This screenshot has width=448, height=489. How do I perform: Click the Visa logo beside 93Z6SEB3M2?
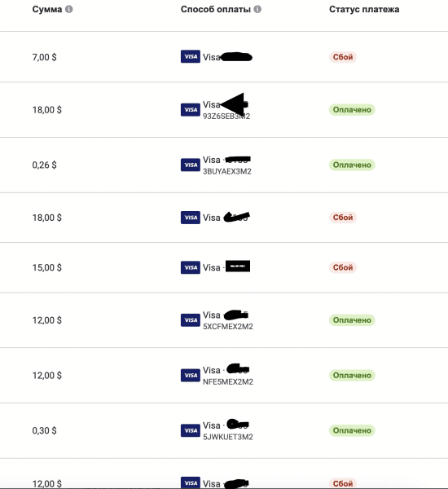click(x=191, y=110)
